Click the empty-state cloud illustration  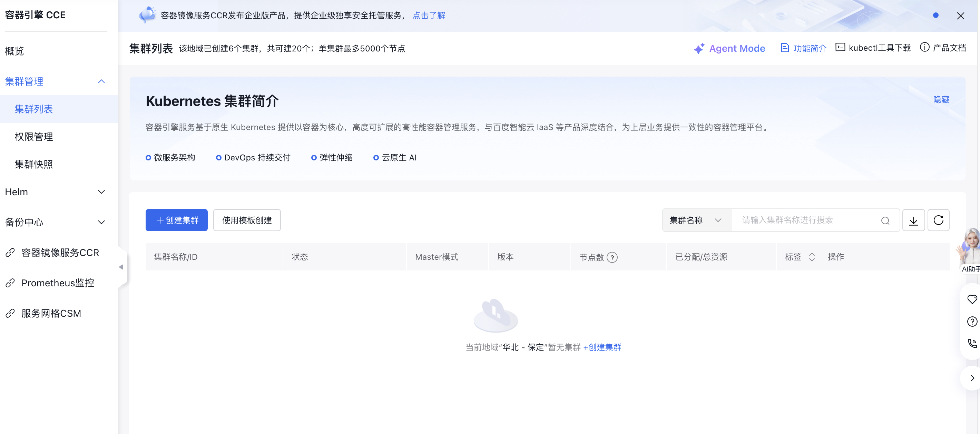tap(495, 315)
